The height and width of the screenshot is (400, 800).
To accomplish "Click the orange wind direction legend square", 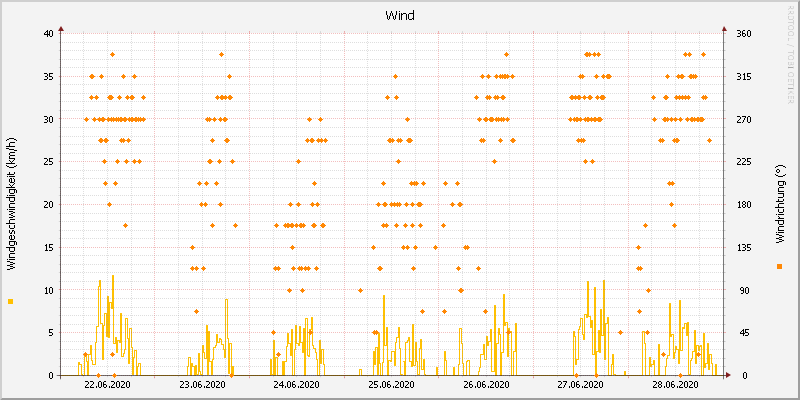I will [x=779, y=266].
